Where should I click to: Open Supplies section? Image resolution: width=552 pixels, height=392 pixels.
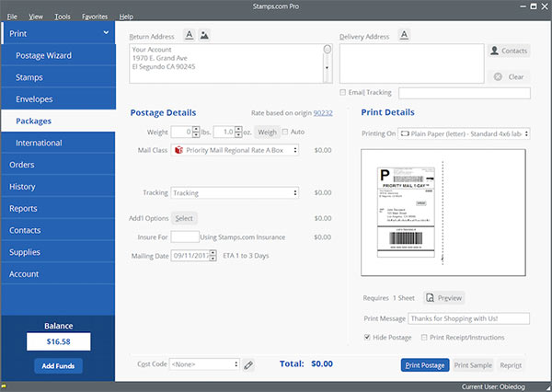59,252
